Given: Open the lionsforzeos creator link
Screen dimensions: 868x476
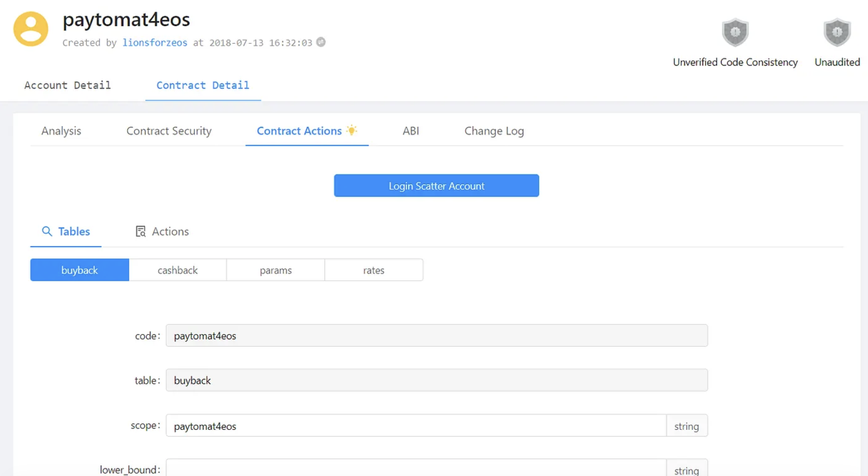Looking at the screenshot, I should coord(155,43).
